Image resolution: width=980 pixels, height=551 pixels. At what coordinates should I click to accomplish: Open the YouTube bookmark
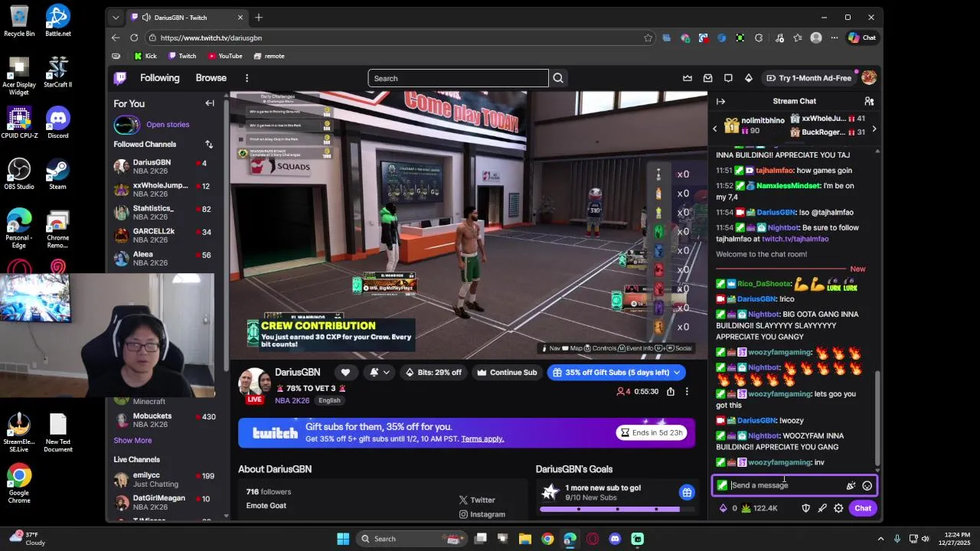pos(224,56)
